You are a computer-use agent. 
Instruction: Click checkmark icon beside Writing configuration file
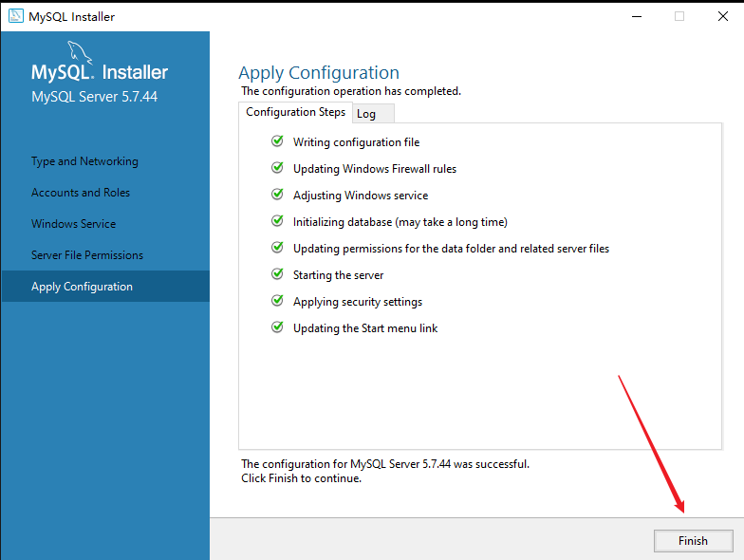pyautogui.click(x=277, y=140)
